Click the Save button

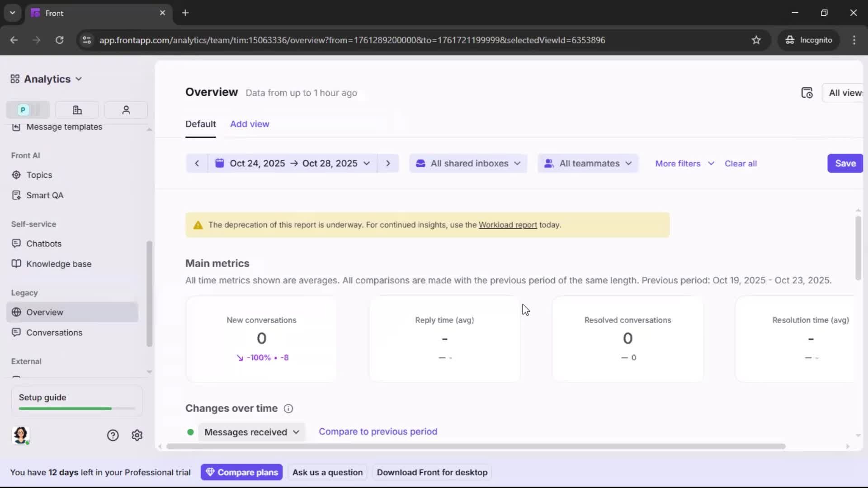[844, 163]
